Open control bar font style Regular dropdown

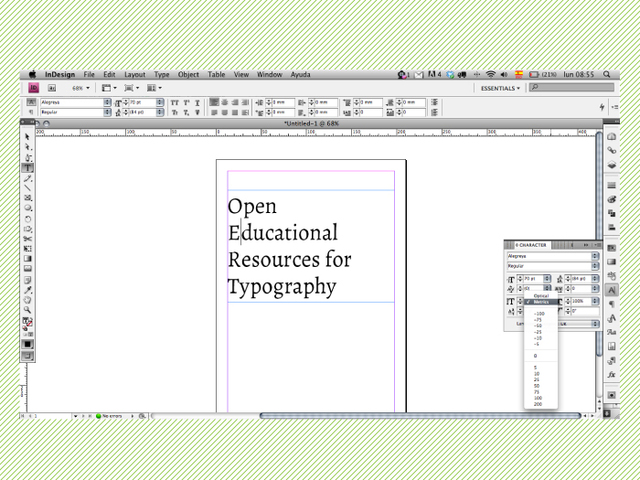point(107,112)
